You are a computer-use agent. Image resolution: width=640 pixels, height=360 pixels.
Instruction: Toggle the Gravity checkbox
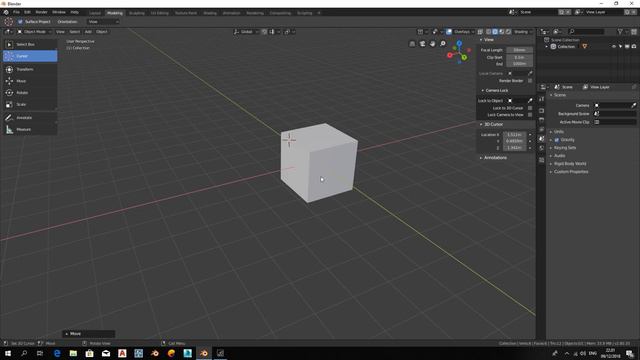[557, 140]
